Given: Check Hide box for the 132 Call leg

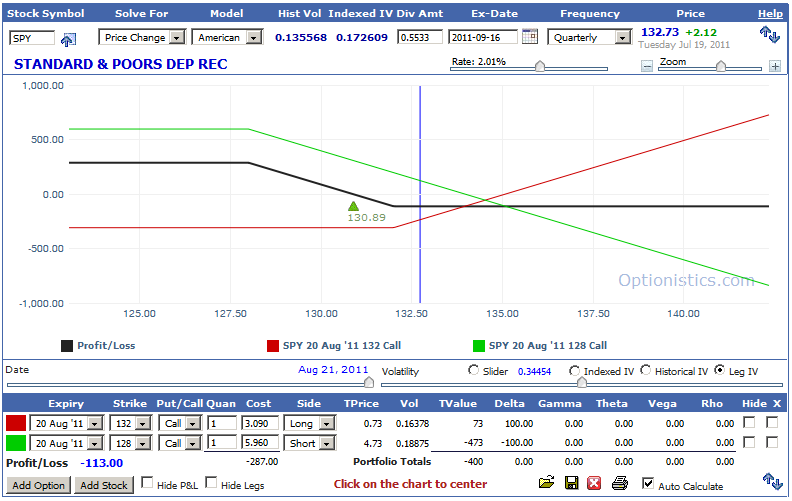Looking at the screenshot, I should (749, 422).
